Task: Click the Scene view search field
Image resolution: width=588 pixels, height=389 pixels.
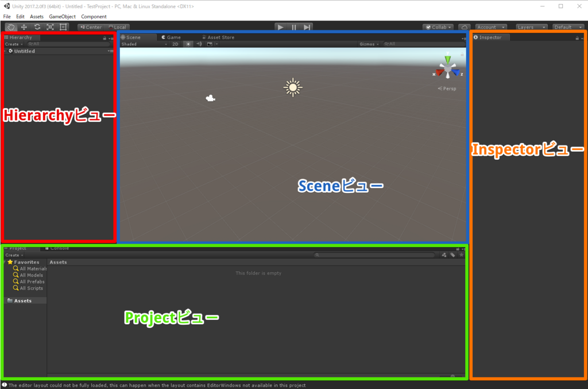Action: [424, 44]
